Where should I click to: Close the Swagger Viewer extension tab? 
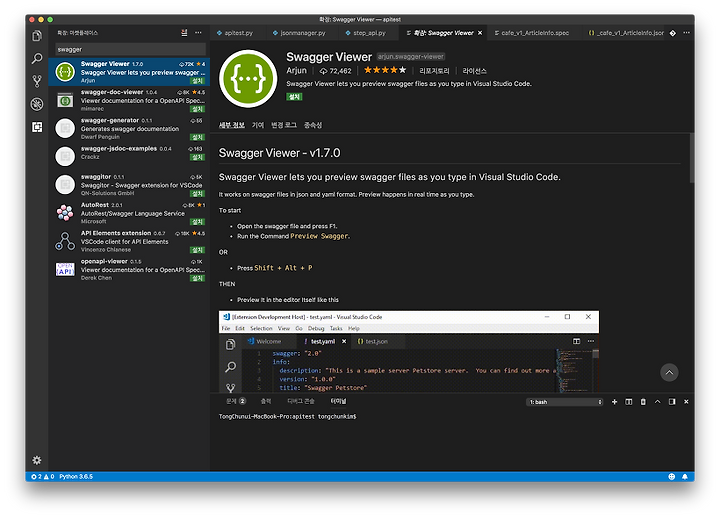pos(480,33)
